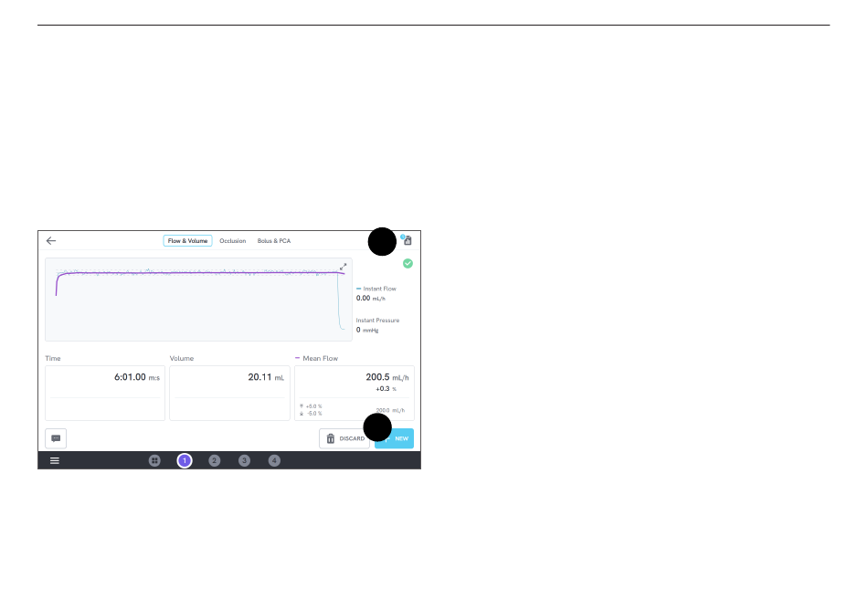The image size is (868, 600).
Task: Click the 200.0 mL/h target flow
Action: tap(390, 410)
